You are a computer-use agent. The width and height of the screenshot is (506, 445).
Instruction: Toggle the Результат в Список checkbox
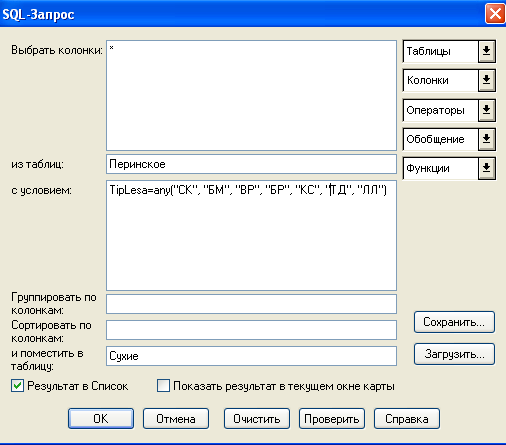17,386
